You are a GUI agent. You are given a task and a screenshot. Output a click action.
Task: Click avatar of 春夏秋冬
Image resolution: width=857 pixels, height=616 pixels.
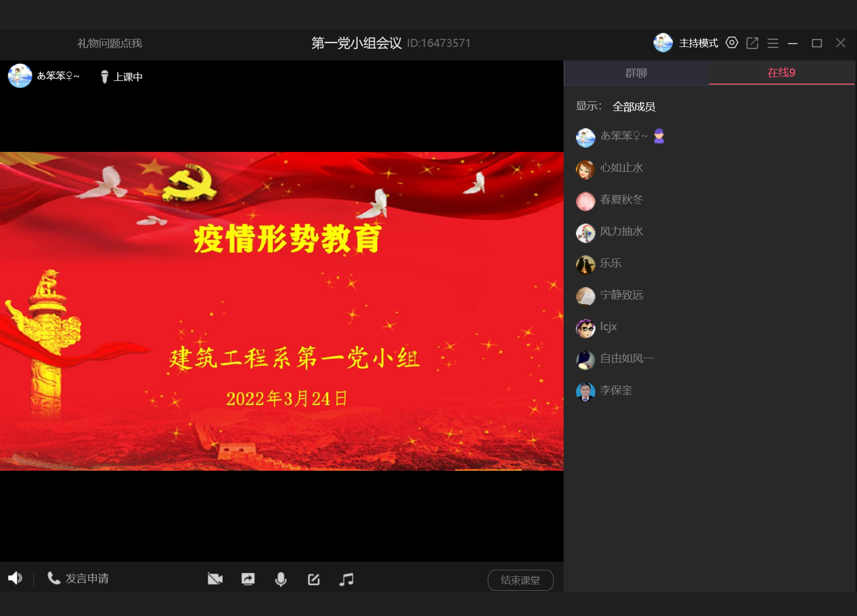[586, 201]
